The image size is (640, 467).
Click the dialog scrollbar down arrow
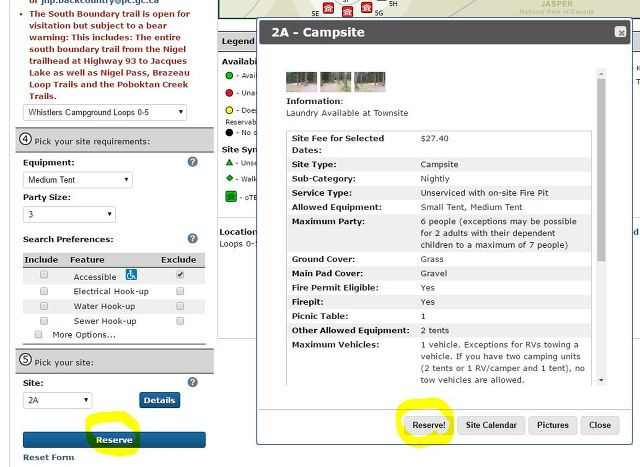click(601, 380)
